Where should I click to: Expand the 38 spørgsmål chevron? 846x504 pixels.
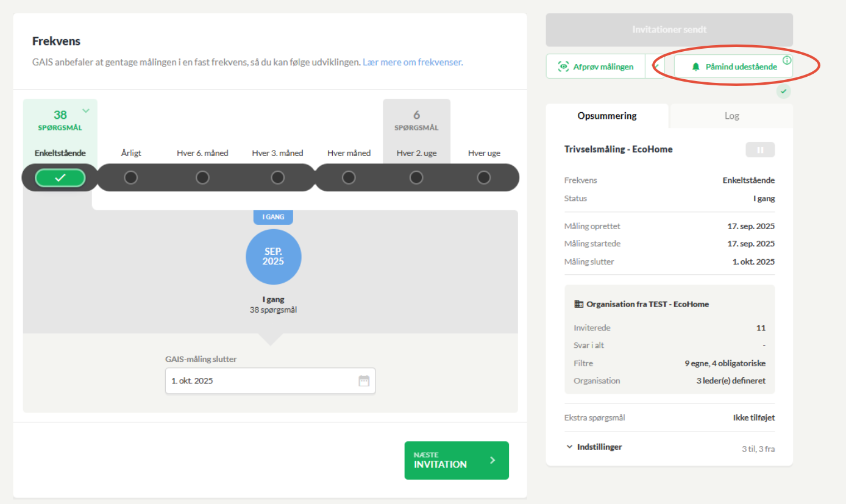[86, 110]
